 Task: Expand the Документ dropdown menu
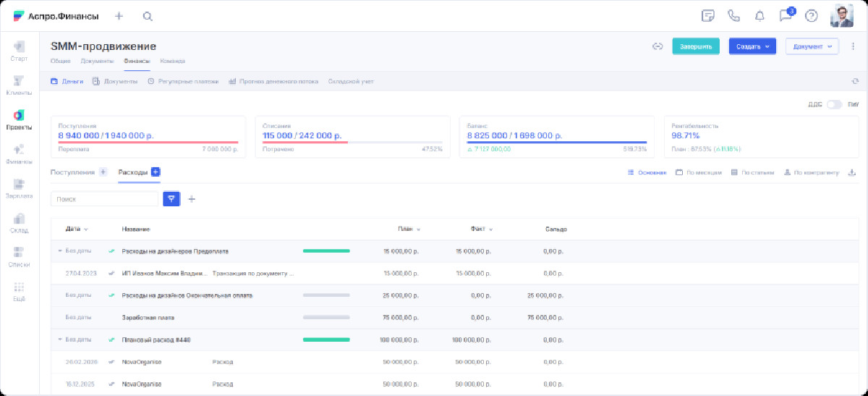pos(812,46)
